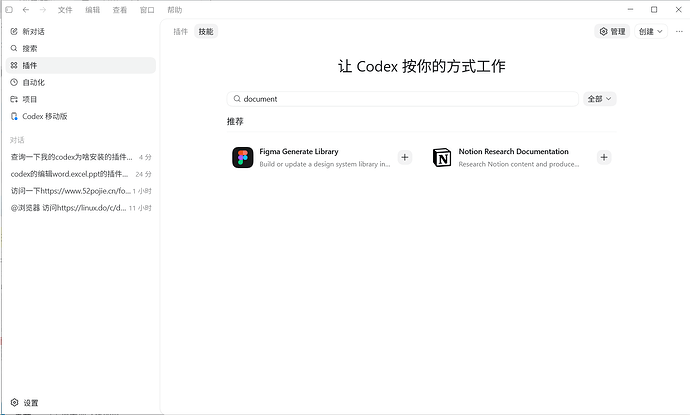Toggle the sidebar panel icon
The width and height of the screenshot is (690, 415).
coord(9,10)
